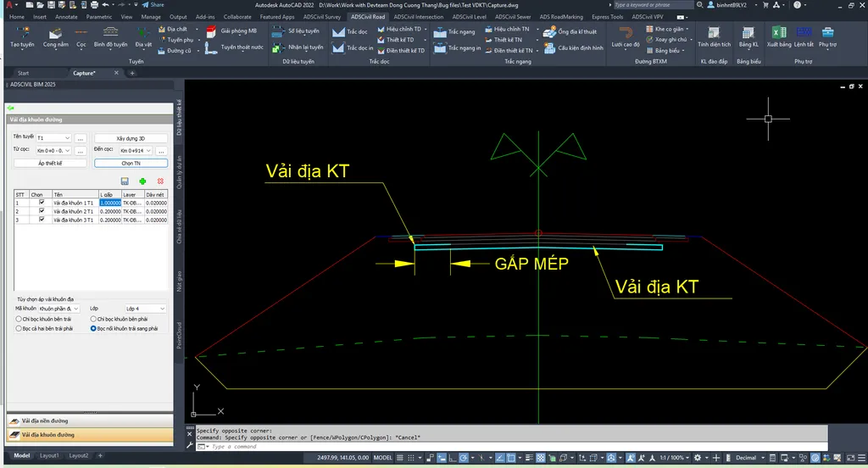This screenshot has height=468, width=868.
Task: Toggle the grid display in status bar
Action: (x=400, y=458)
